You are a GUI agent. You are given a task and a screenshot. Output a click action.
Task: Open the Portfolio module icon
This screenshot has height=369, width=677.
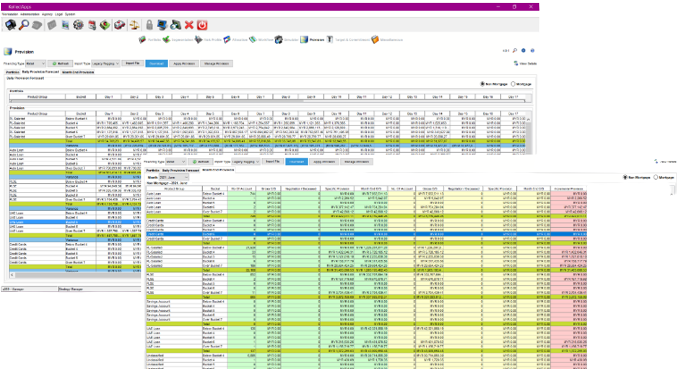(x=142, y=40)
